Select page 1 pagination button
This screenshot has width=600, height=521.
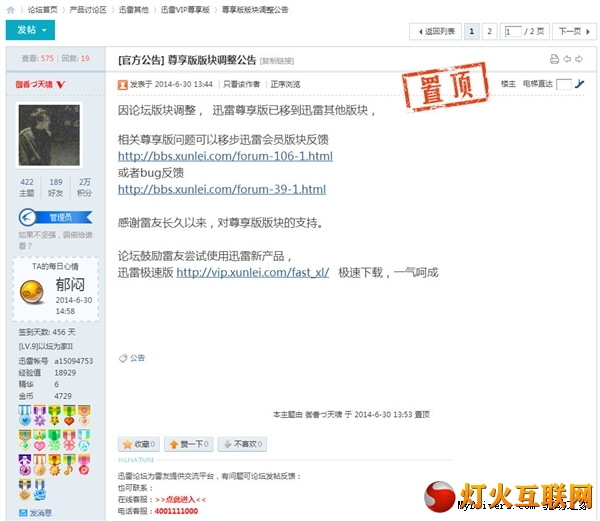coord(472,31)
